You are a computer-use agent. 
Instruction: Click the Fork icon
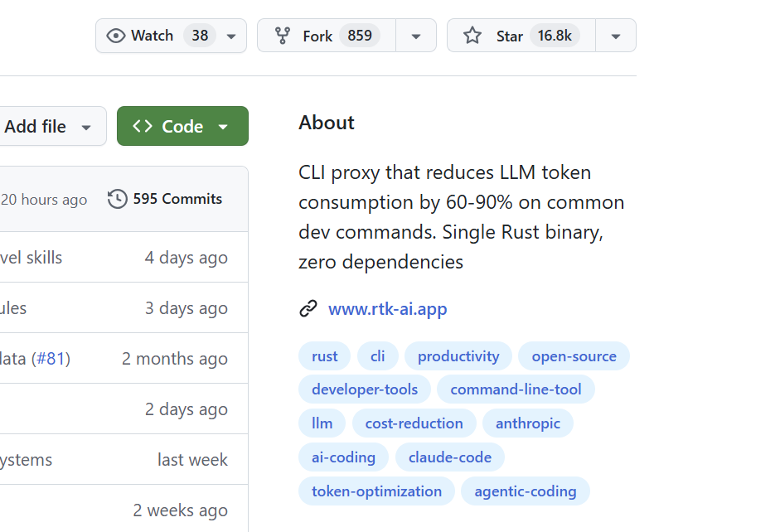pyautogui.click(x=283, y=36)
